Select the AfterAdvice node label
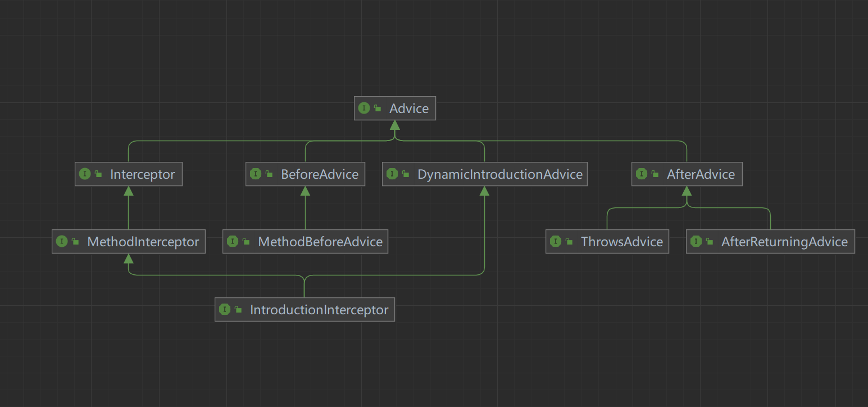Screen dimensions: 868x407 (x=701, y=174)
